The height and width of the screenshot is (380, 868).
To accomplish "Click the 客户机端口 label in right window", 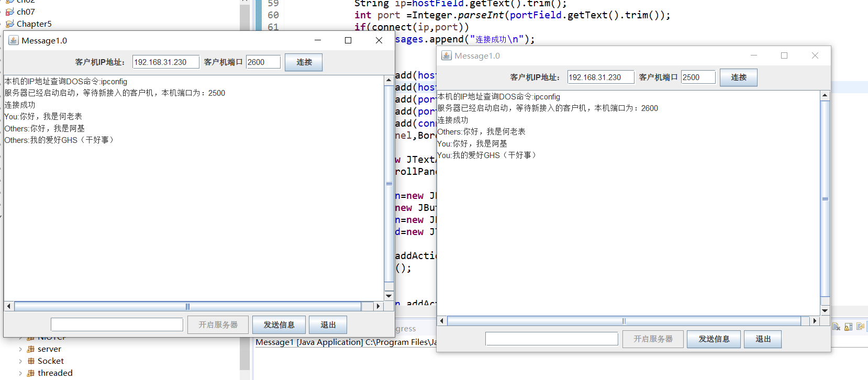I will pos(658,77).
